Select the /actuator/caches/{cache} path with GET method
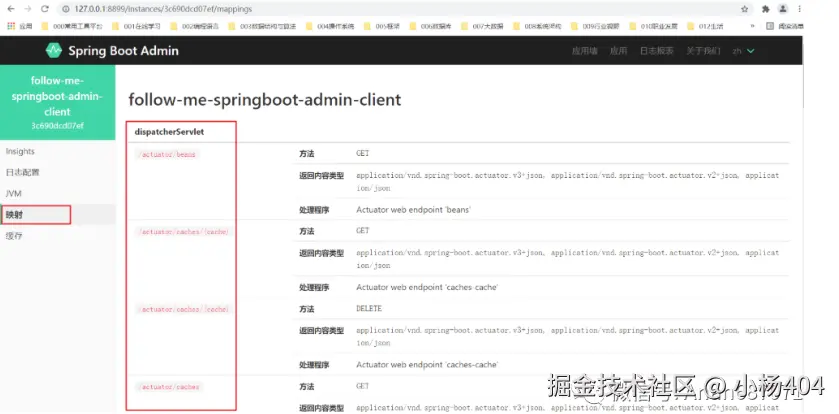 (x=184, y=232)
